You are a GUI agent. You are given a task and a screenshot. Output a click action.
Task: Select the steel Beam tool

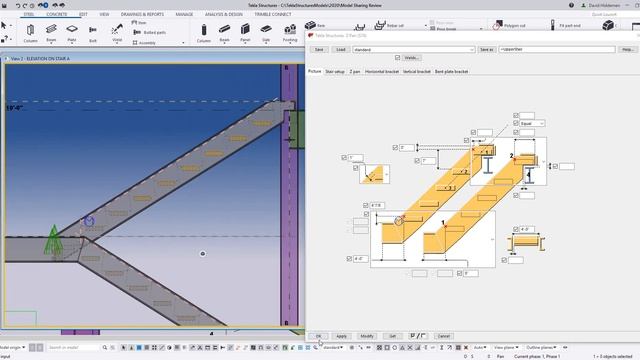pos(51,33)
